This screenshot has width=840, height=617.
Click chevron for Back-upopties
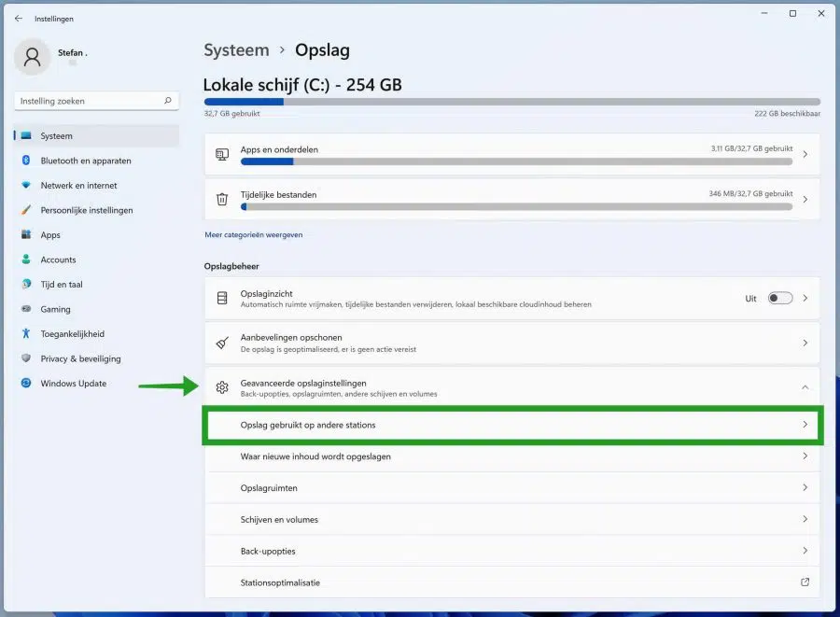805,551
